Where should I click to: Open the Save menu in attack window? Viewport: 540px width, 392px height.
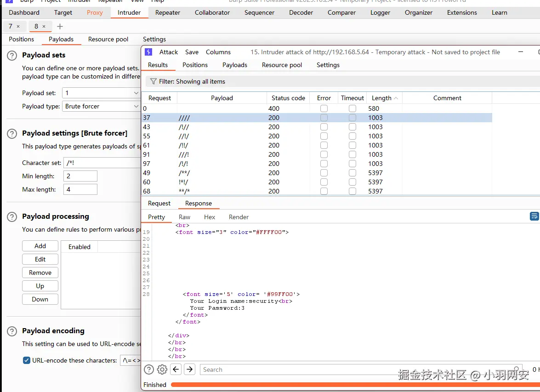[x=192, y=52]
